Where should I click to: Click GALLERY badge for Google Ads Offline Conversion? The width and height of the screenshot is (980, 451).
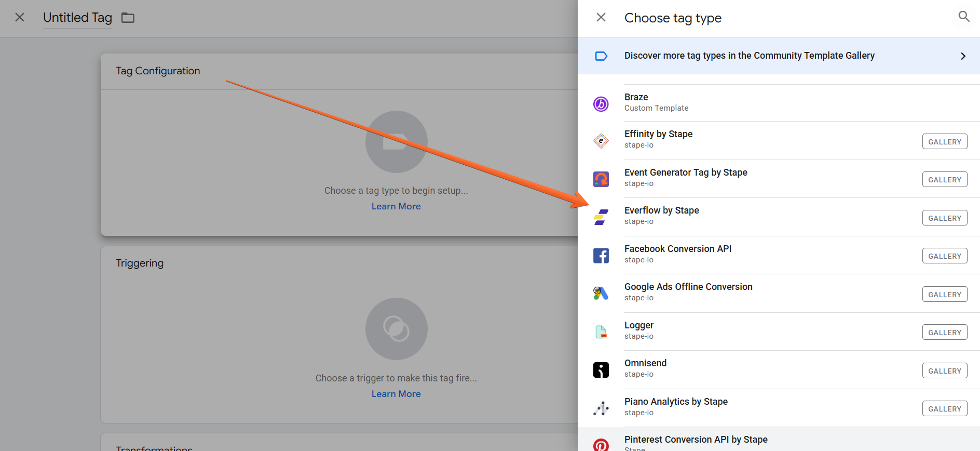tap(945, 294)
